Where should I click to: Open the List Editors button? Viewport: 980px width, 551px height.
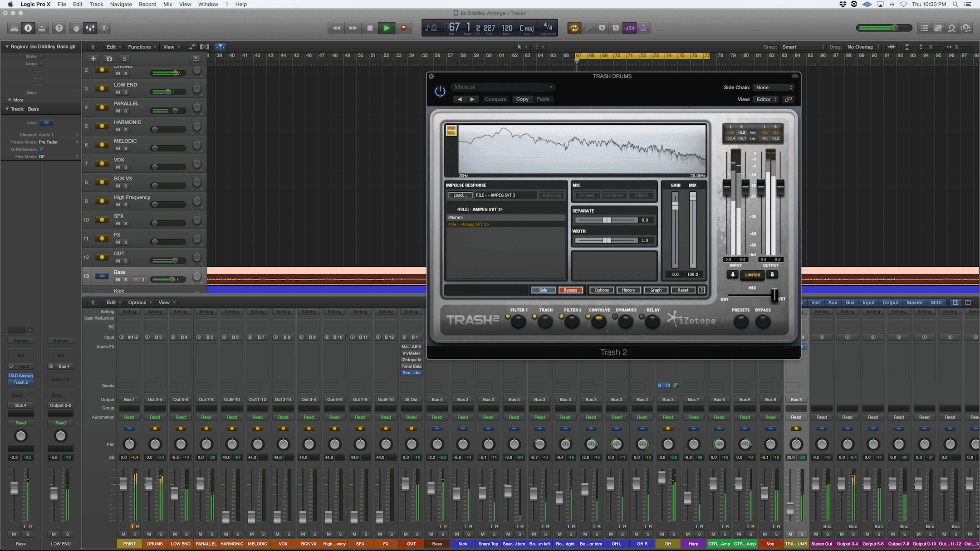tap(924, 28)
